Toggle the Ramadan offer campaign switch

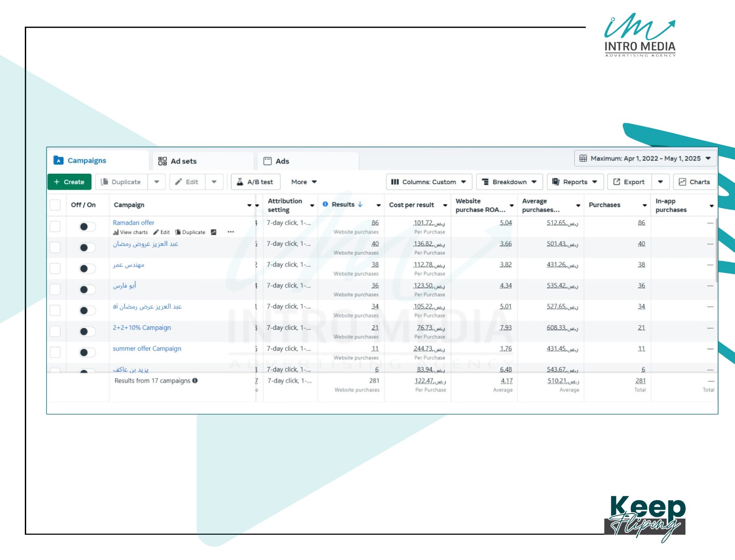pos(87,226)
